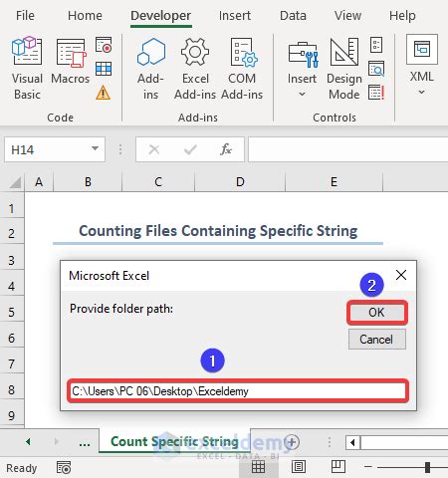Open the Insert ribbon tab

click(x=235, y=15)
